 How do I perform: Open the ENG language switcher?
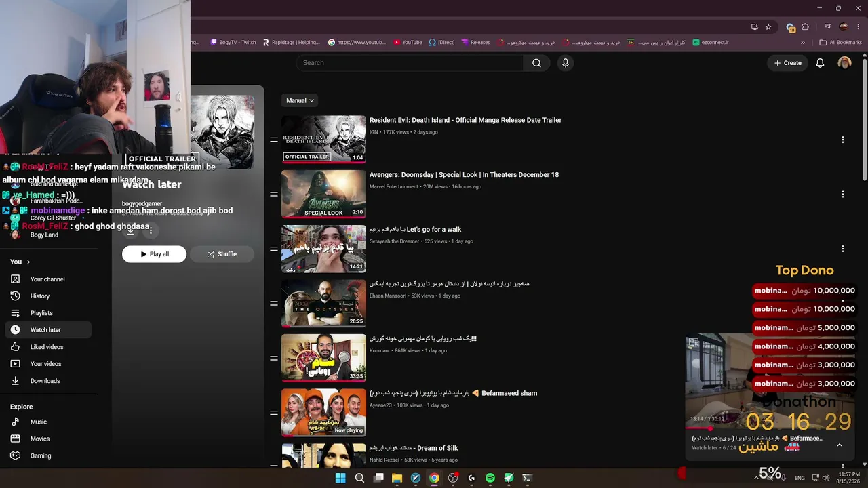(800, 478)
